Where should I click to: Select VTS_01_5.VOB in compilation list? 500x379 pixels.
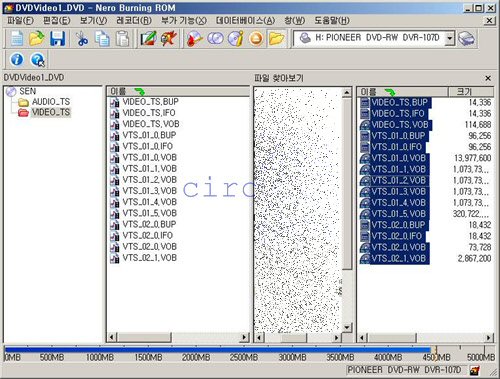click(150, 213)
